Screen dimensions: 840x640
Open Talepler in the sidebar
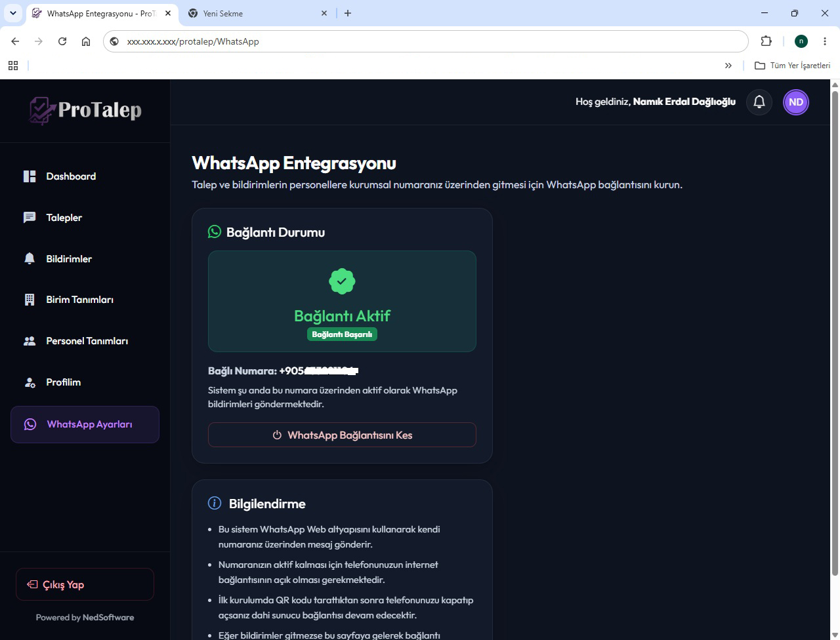(85, 218)
